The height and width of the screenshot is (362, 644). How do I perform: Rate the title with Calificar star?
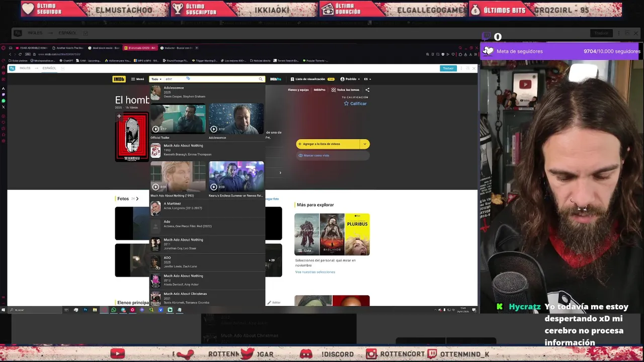(355, 104)
